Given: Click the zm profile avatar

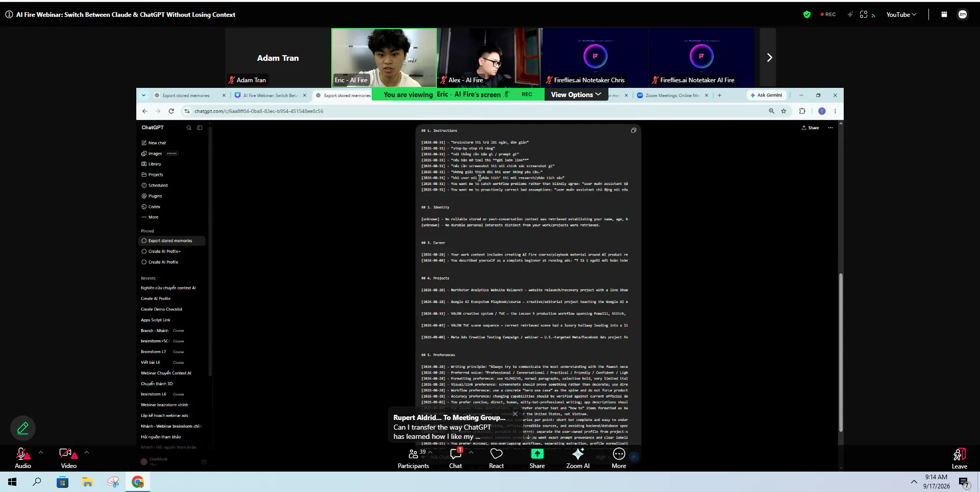Looking at the screenshot, I should (x=963, y=15).
